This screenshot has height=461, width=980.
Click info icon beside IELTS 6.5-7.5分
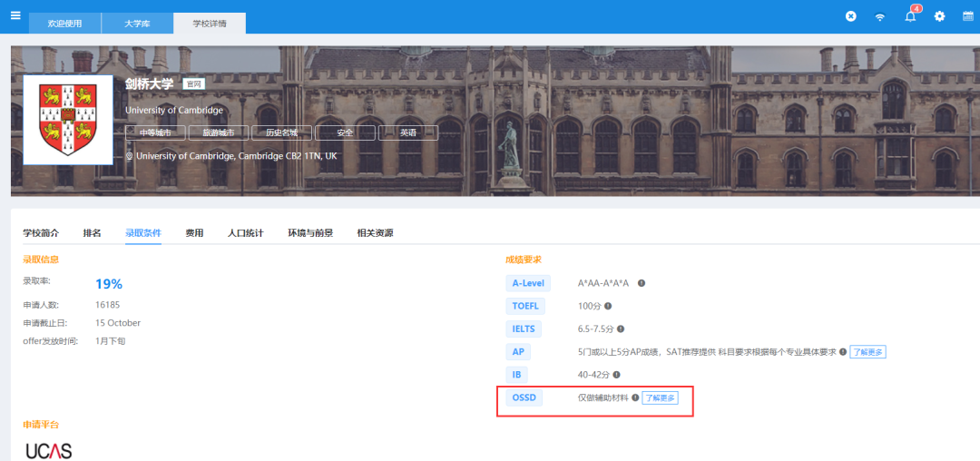pos(621,329)
